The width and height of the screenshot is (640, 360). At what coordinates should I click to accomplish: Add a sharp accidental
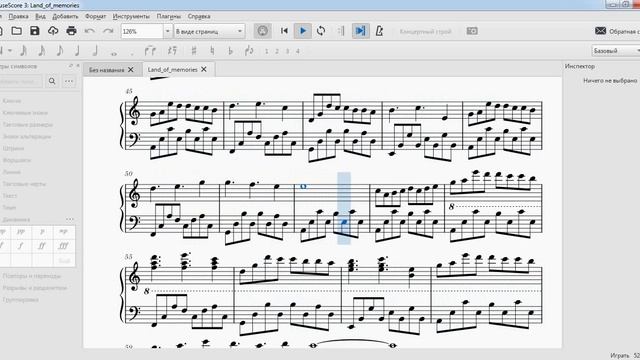(x=194, y=51)
